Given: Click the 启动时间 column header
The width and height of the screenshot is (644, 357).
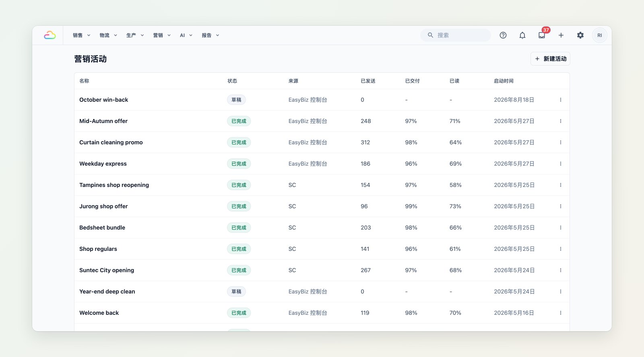Looking at the screenshot, I should tap(504, 81).
